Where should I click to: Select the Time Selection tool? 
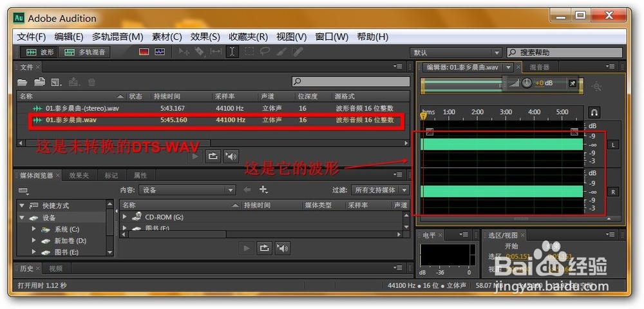coord(232,52)
